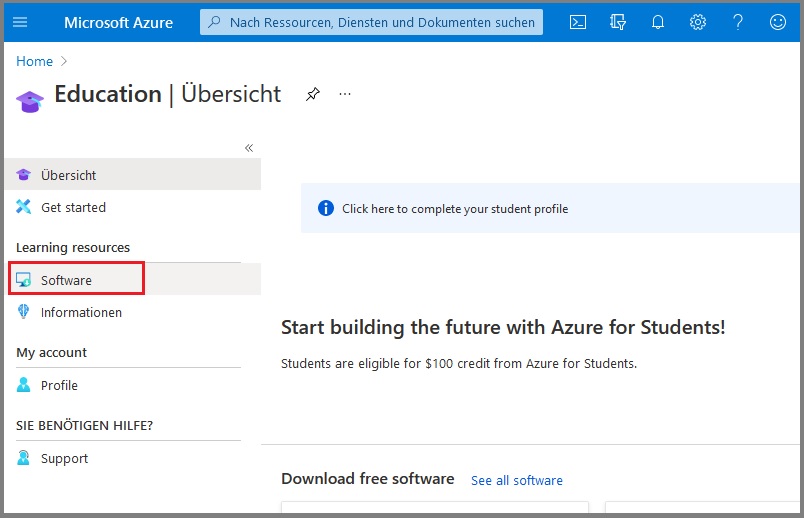Select Informationen in the sidebar

[81, 313]
